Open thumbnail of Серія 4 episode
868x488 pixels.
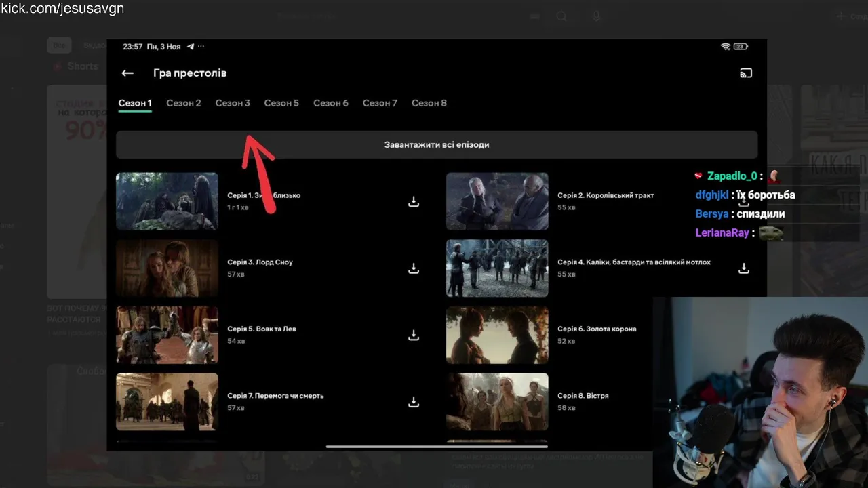tap(497, 268)
